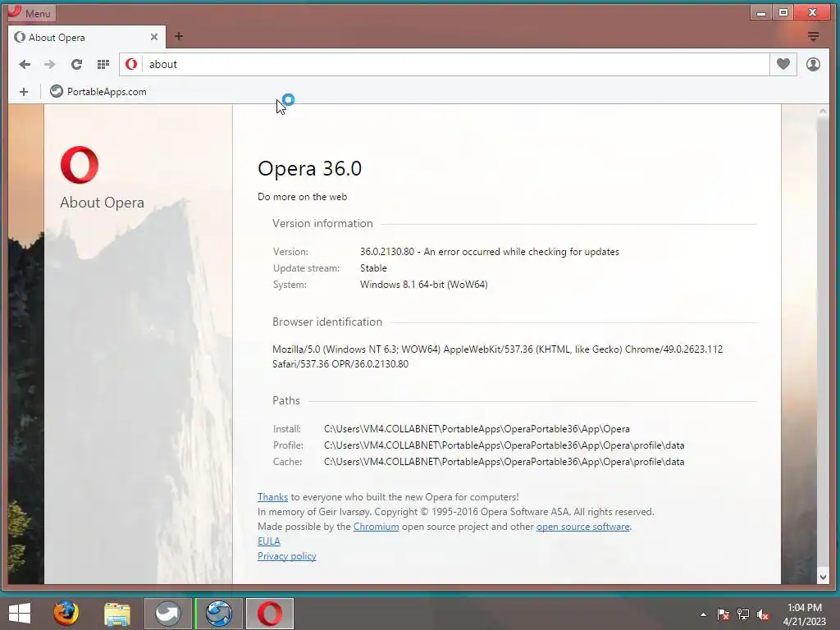Click Opera taskbar icon

(x=269, y=614)
